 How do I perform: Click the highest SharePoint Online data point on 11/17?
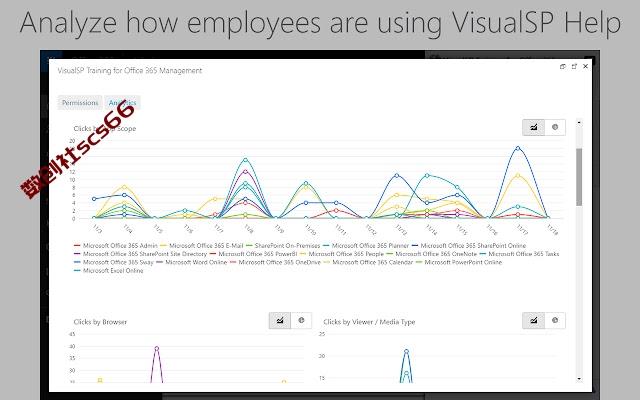tap(518, 148)
